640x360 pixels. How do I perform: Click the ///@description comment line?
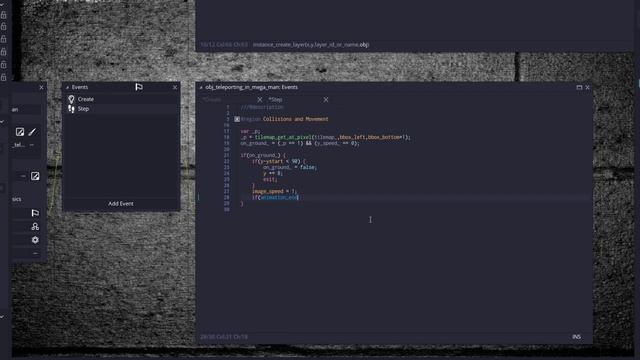262,107
